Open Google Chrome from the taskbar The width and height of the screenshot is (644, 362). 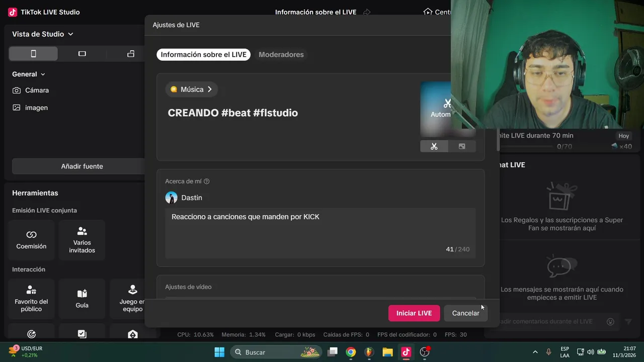351,352
